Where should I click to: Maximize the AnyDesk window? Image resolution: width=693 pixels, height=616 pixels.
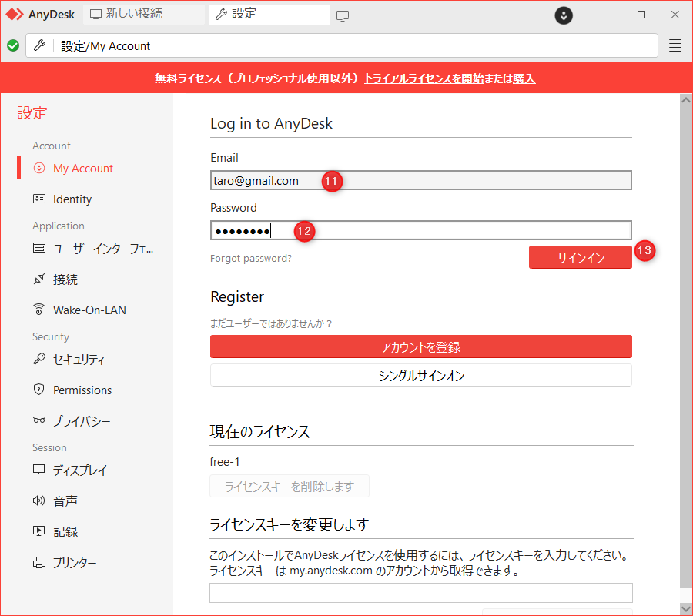(641, 15)
